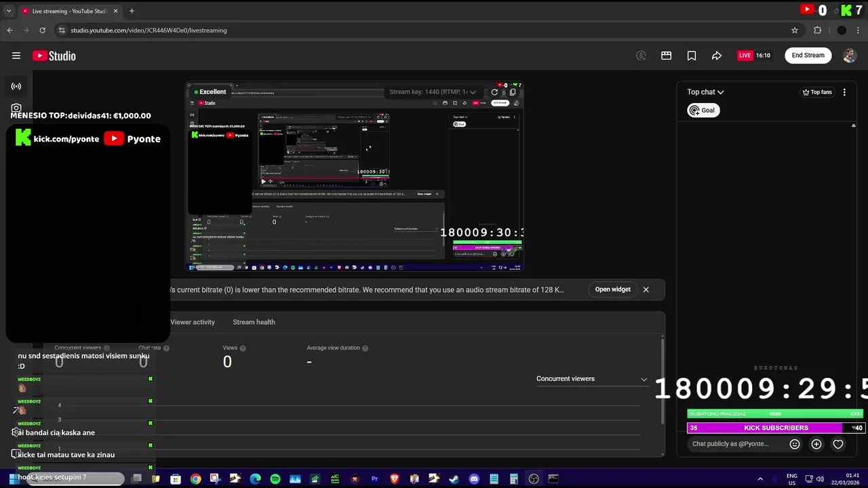Image resolution: width=868 pixels, height=488 pixels.
Task: Open the Stream section in the left sidebar
Action: pyautogui.click(x=16, y=86)
